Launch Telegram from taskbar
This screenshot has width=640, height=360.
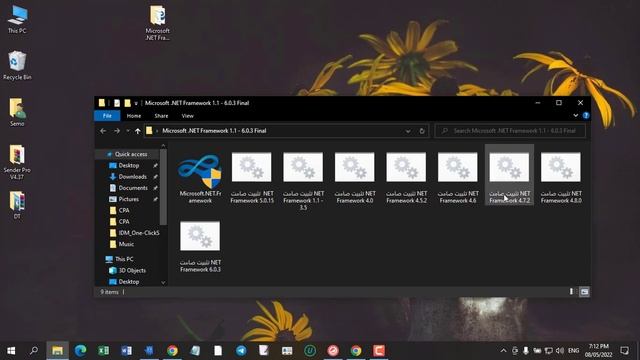[x=241, y=351]
